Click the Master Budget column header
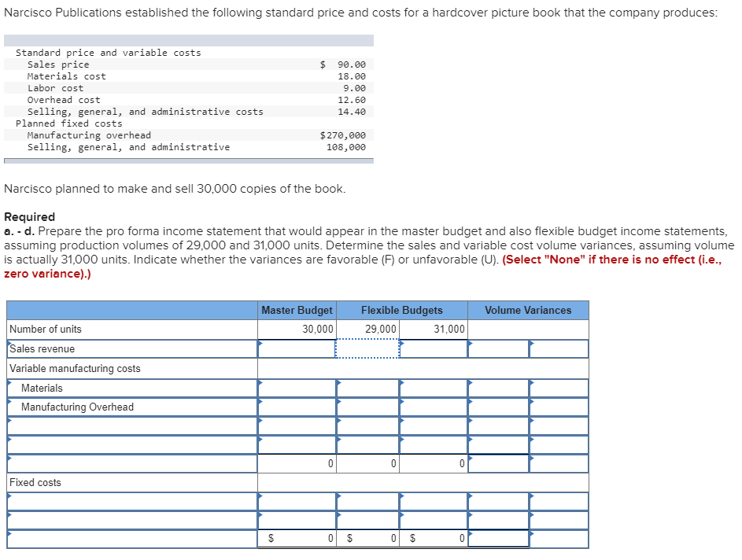 pyautogui.click(x=297, y=310)
